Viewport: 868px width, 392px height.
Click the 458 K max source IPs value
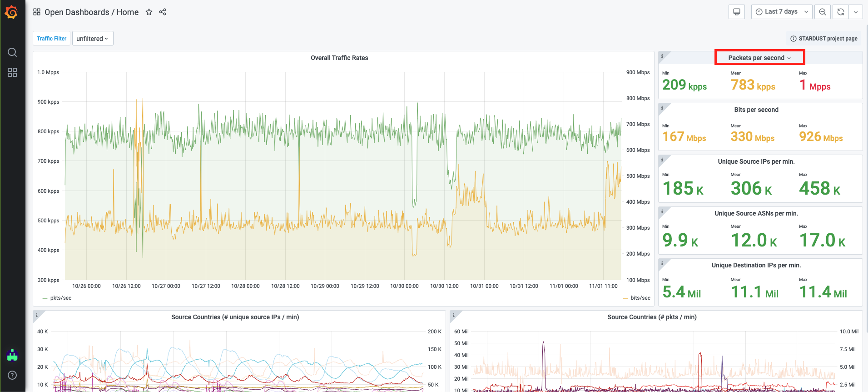(x=820, y=188)
